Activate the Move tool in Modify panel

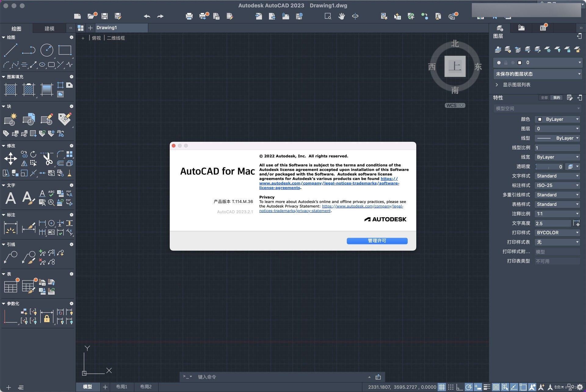pyautogui.click(x=11, y=159)
